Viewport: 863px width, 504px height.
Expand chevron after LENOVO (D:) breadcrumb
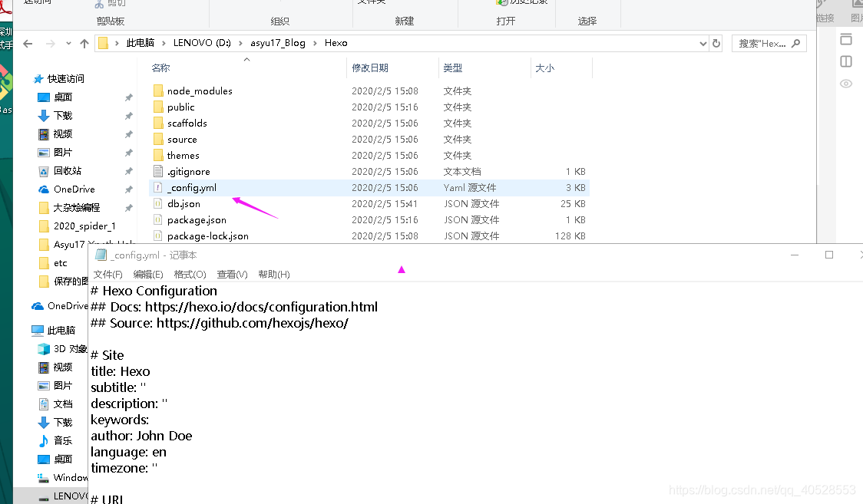tap(240, 43)
